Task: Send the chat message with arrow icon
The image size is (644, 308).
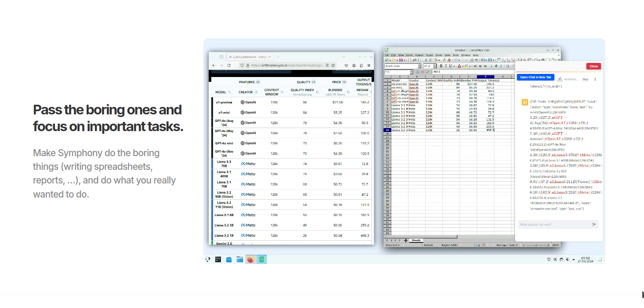Action: (x=594, y=224)
